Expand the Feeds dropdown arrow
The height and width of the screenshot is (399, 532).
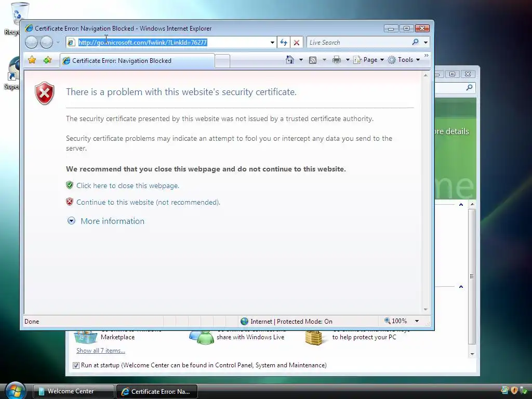(324, 60)
